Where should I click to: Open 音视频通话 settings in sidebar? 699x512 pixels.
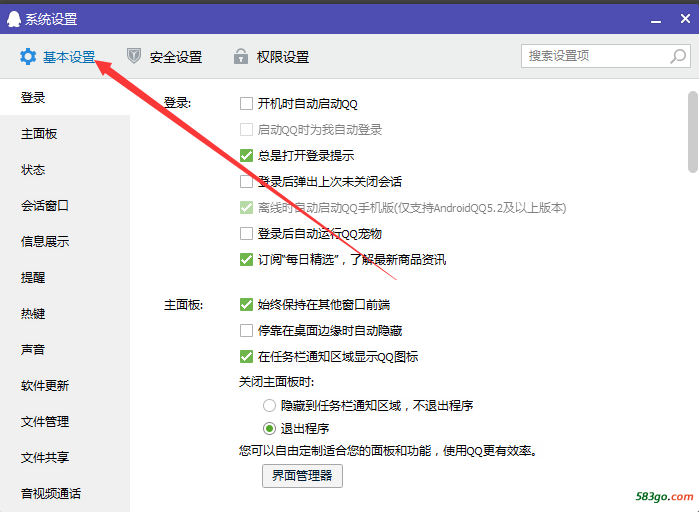(x=65, y=493)
